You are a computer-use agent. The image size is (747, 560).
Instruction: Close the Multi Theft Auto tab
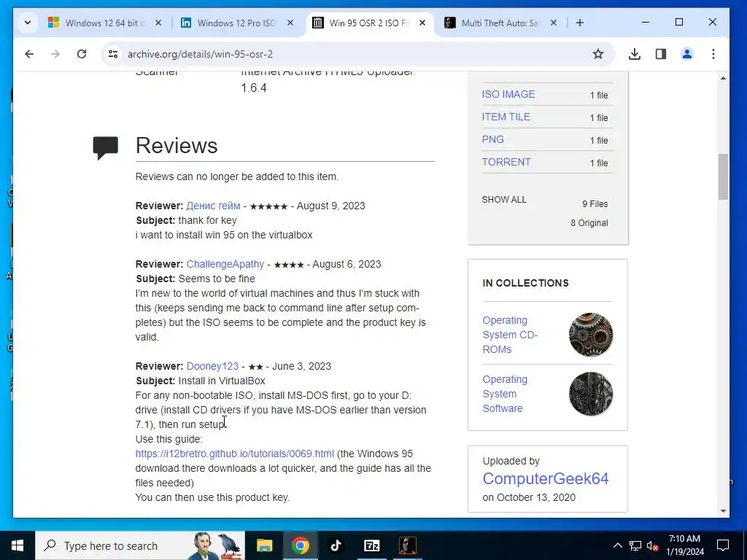[x=554, y=23]
